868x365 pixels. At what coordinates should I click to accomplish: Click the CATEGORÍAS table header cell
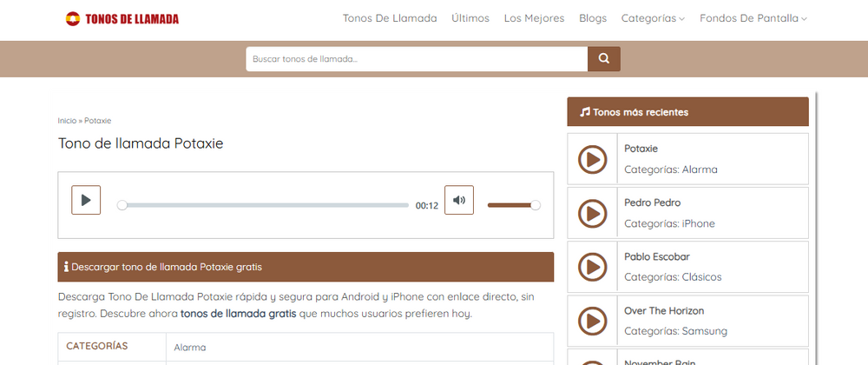coord(112,347)
